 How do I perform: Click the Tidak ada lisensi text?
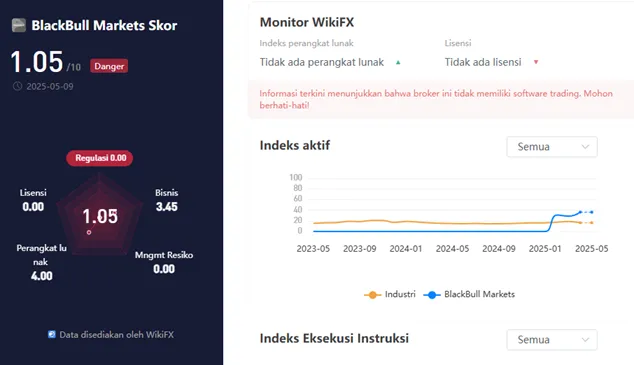pyautogui.click(x=483, y=62)
